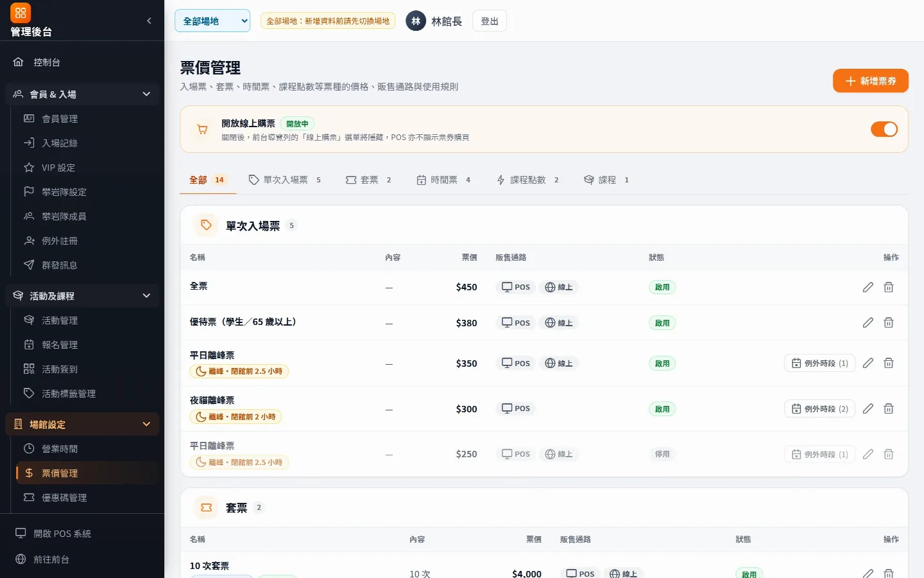The height and width of the screenshot is (578, 924).
Task: Edit the $350 平日離峰票 ticket
Action: (868, 363)
